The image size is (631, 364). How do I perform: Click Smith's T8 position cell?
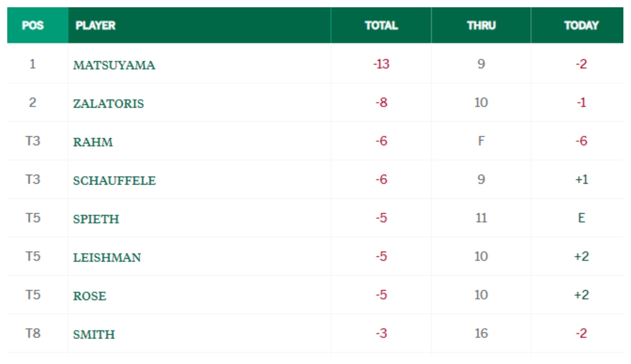pyautogui.click(x=33, y=333)
